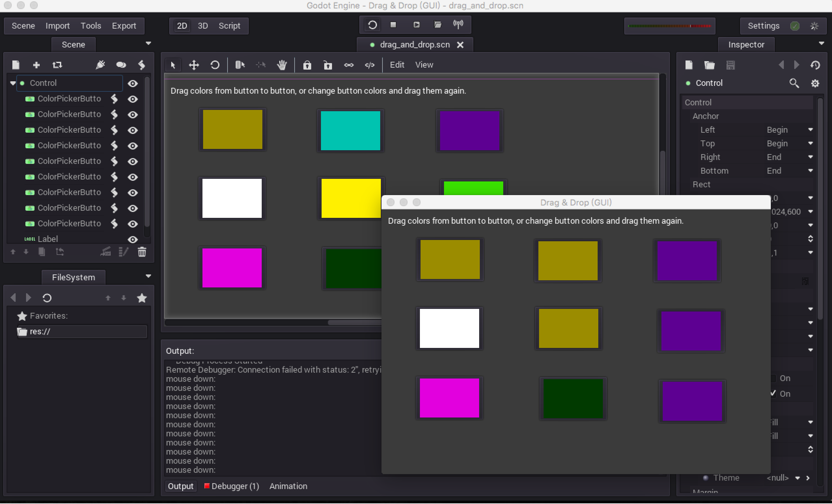Hide the Label node with its eye icon
The image size is (832, 504).
click(x=133, y=239)
